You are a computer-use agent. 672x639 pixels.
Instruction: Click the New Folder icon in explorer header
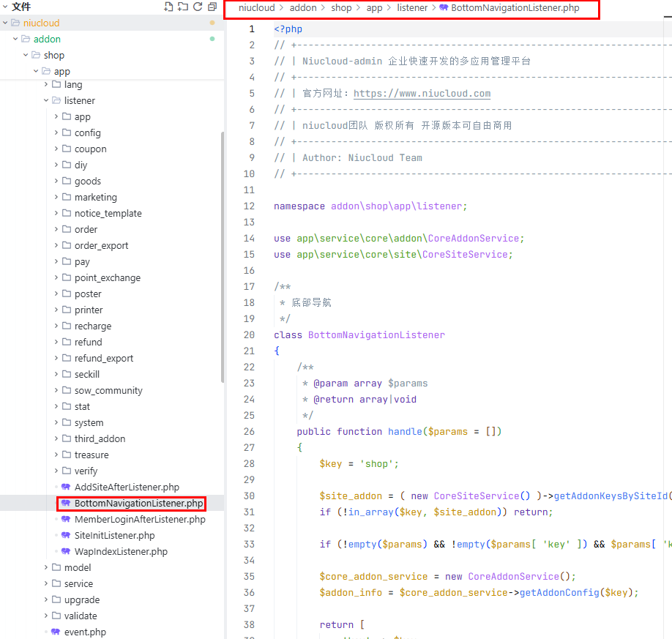tap(183, 7)
